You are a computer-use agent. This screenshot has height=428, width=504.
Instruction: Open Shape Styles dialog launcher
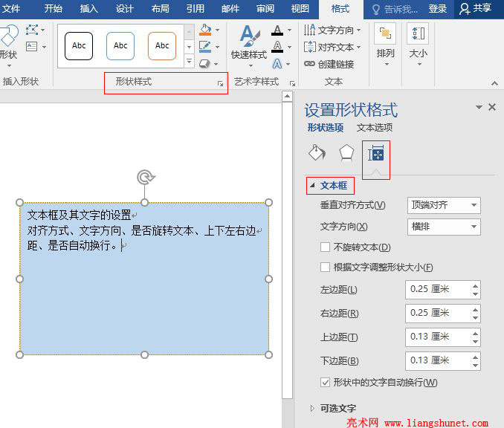click(220, 83)
